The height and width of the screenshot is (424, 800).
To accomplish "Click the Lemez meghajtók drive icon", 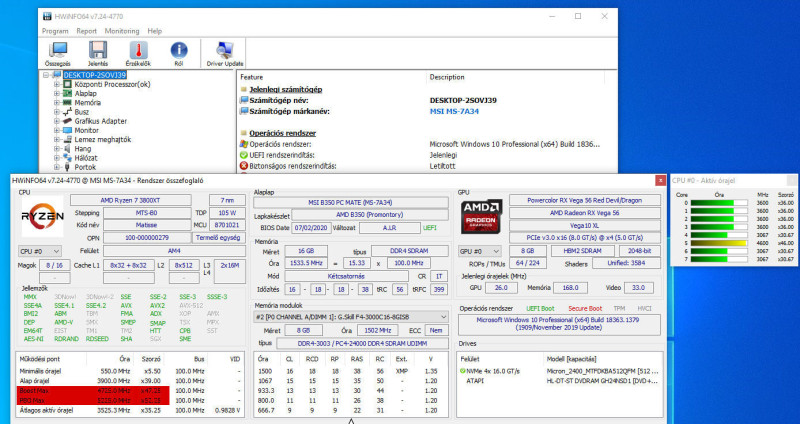I will click(67, 139).
